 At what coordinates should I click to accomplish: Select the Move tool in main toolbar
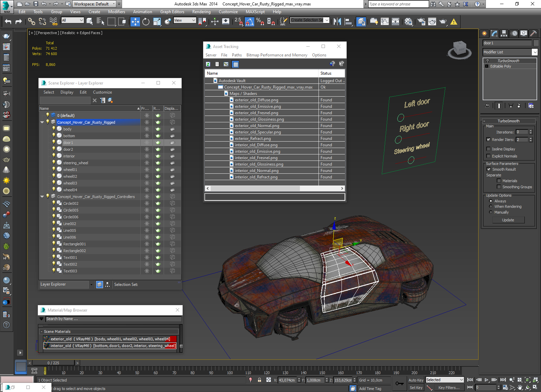[135, 22]
